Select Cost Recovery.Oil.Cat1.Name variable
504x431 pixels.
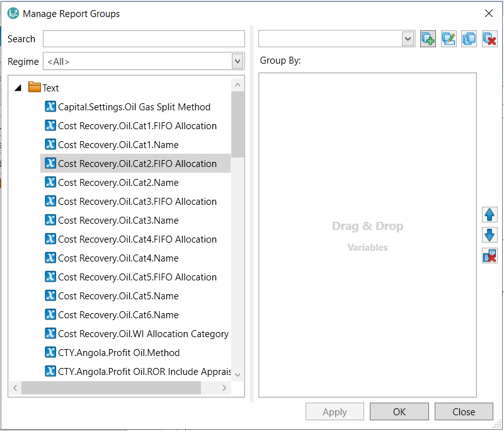tap(118, 145)
